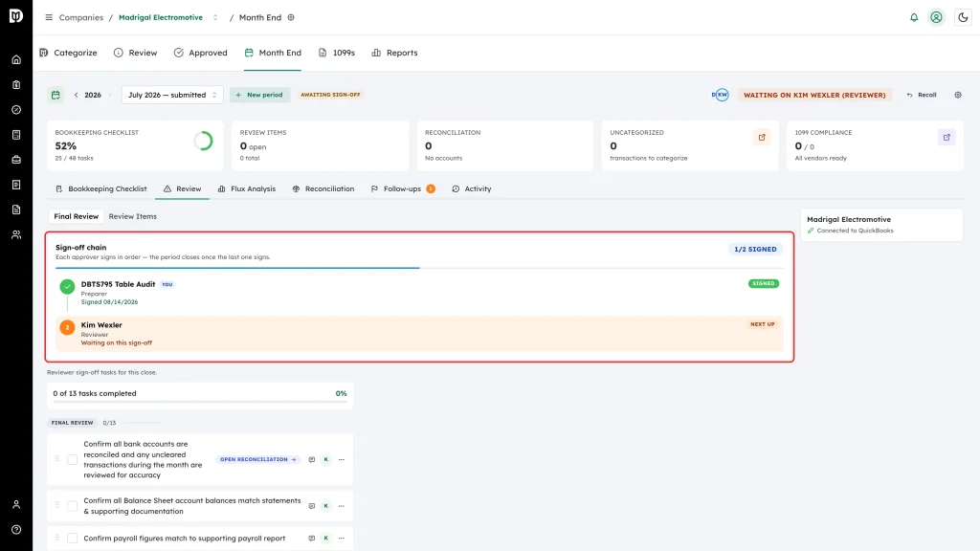Viewport: 980px width, 551px height.
Task: Switch to the Categorize tab
Action: (69, 54)
